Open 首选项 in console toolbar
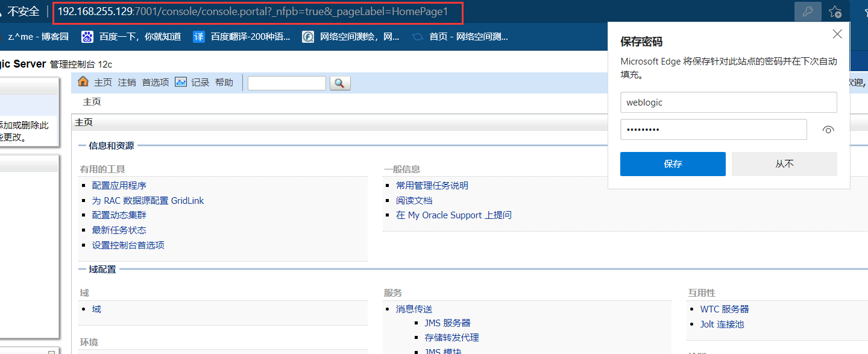Viewport: 868px width, 354px height. [156, 83]
